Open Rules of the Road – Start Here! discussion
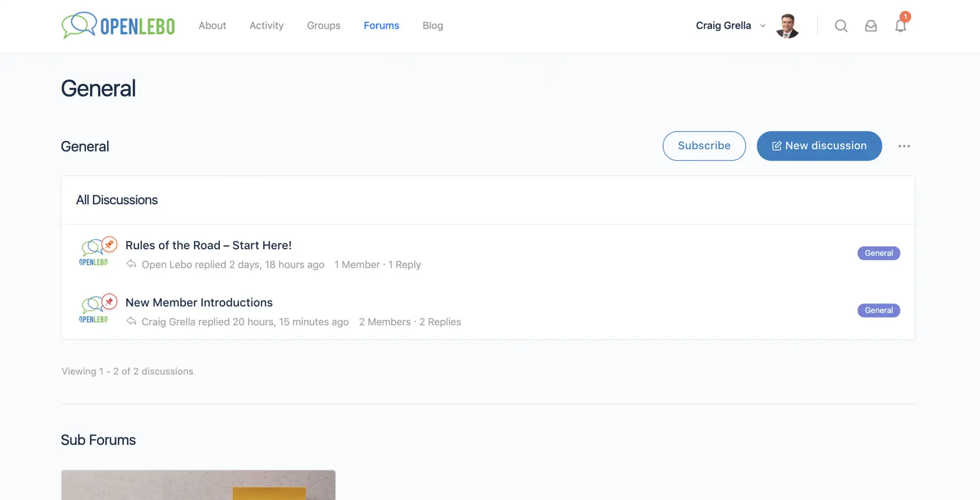This screenshot has height=500, width=980. click(x=208, y=245)
